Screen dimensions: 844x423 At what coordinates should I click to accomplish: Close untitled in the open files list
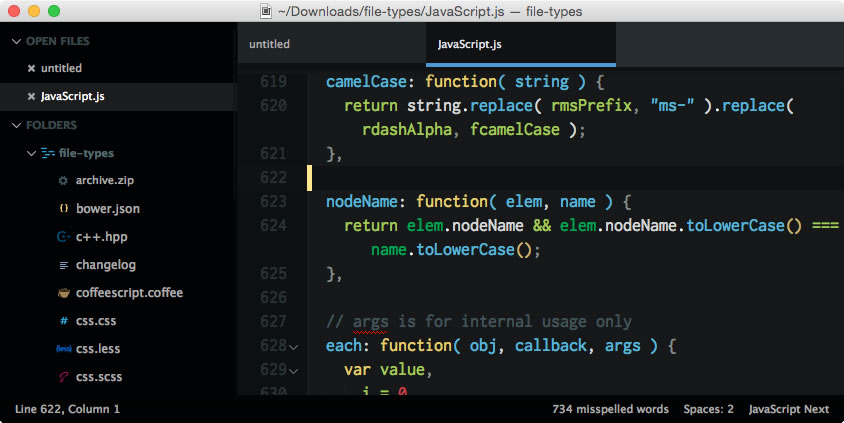[31, 69]
